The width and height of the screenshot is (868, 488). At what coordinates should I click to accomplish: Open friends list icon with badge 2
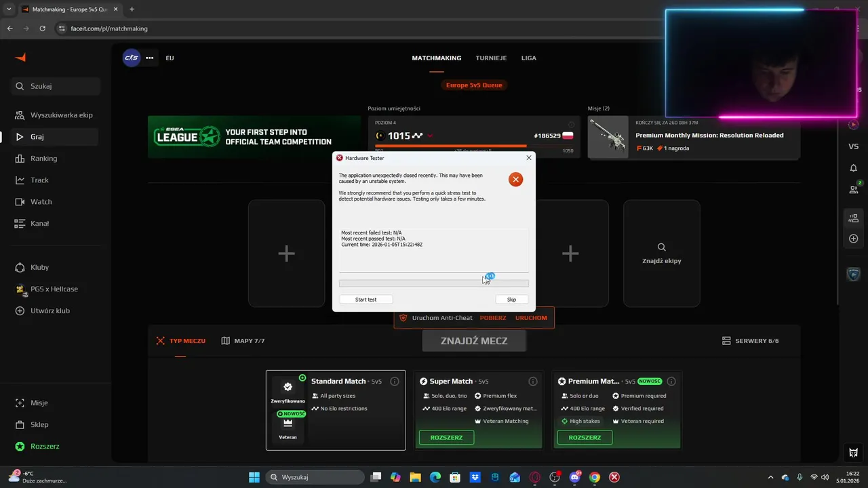[853, 189]
